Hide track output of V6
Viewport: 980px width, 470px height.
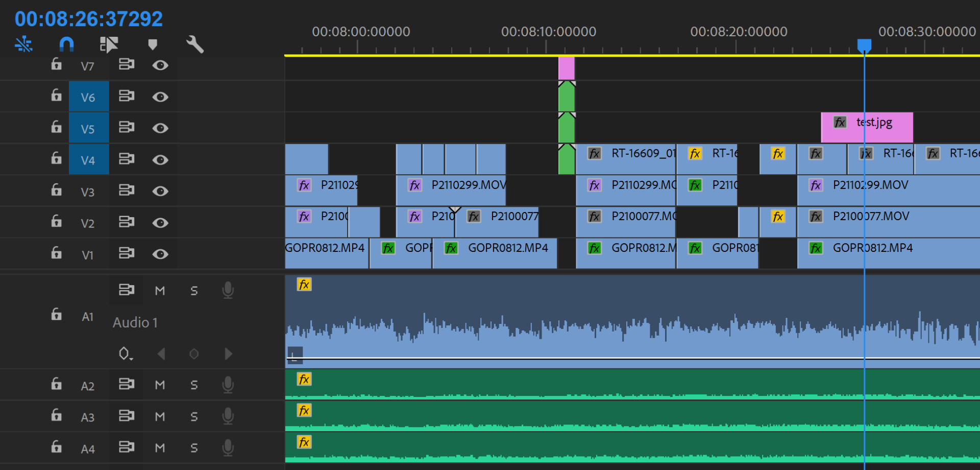click(160, 97)
